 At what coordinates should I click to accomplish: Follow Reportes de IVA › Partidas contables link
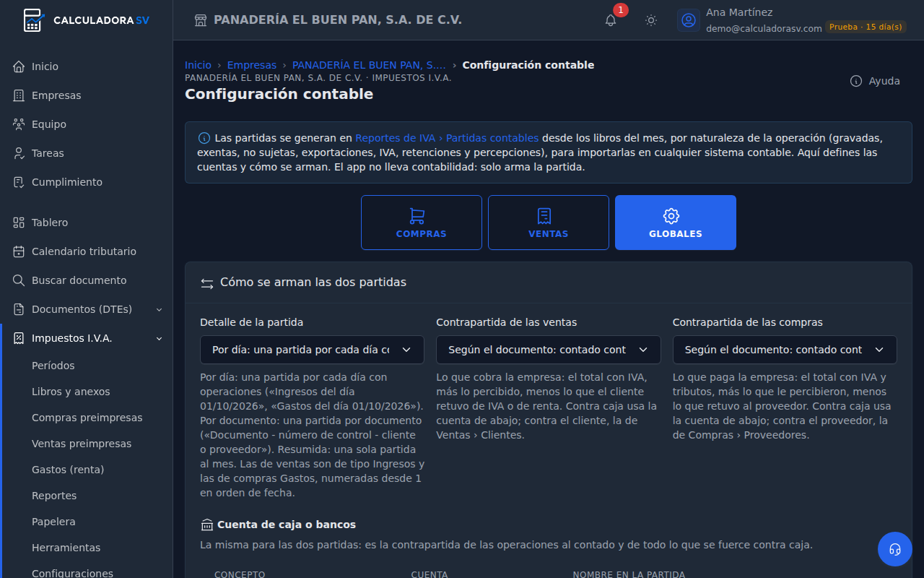pos(447,138)
